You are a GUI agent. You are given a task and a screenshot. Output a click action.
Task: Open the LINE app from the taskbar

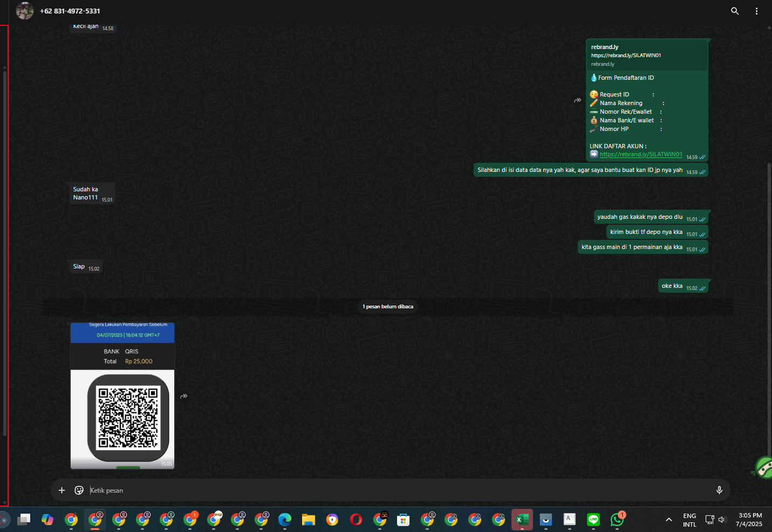(x=593, y=520)
